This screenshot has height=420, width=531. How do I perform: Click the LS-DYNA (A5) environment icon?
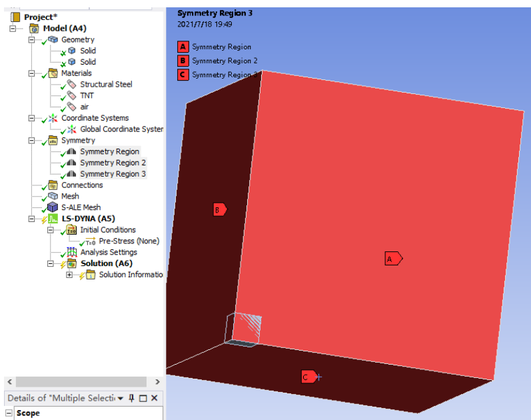pyautogui.click(x=53, y=219)
